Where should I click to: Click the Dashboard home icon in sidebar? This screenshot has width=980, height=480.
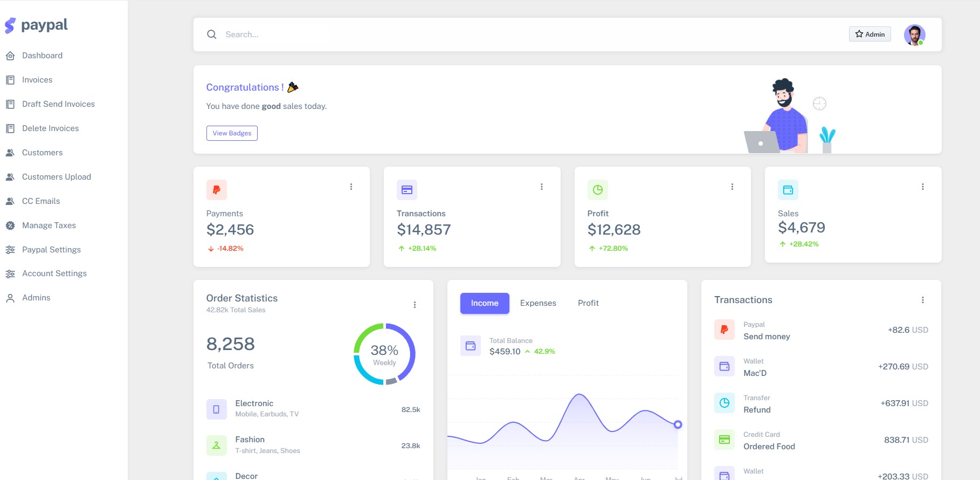(10, 56)
